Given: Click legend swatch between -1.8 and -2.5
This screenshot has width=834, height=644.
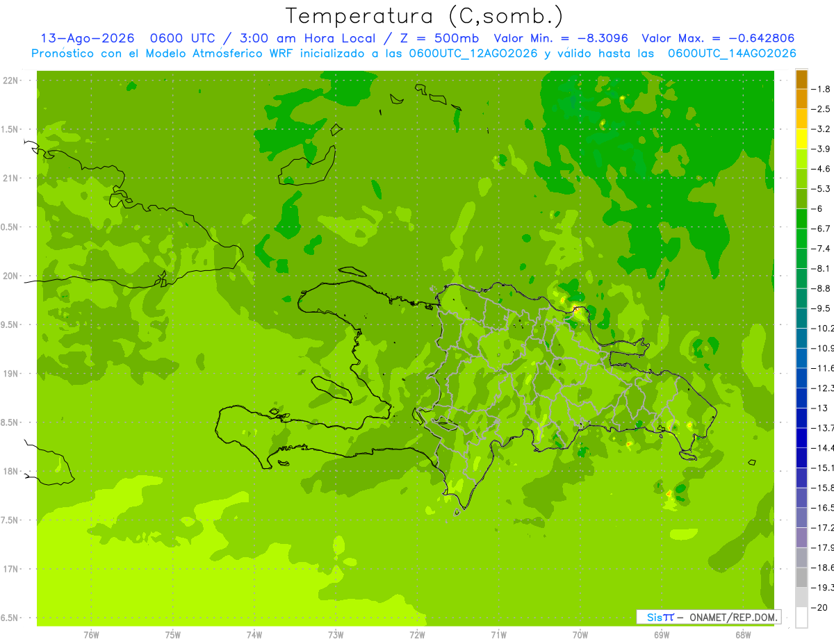Looking at the screenshot, I should tap(801, 99).
